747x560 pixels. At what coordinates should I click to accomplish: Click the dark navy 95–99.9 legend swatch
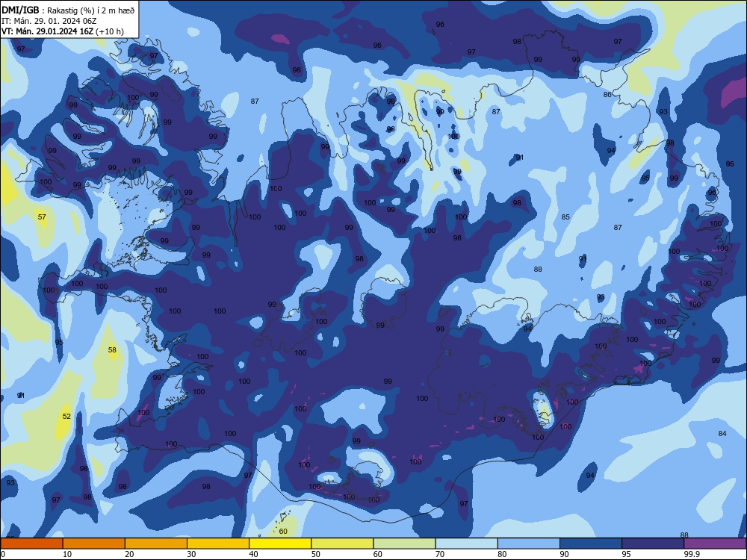click(x=653, y=544)
